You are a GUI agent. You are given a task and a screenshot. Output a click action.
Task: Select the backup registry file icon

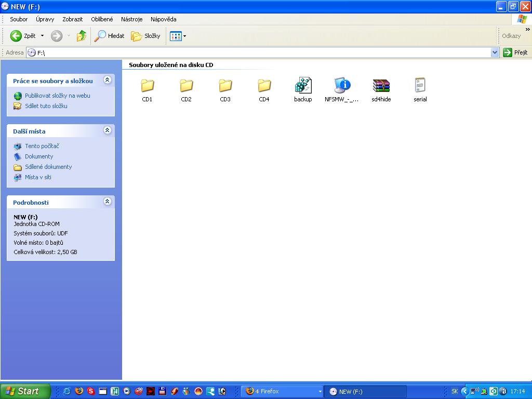click(x=303, y=86)
